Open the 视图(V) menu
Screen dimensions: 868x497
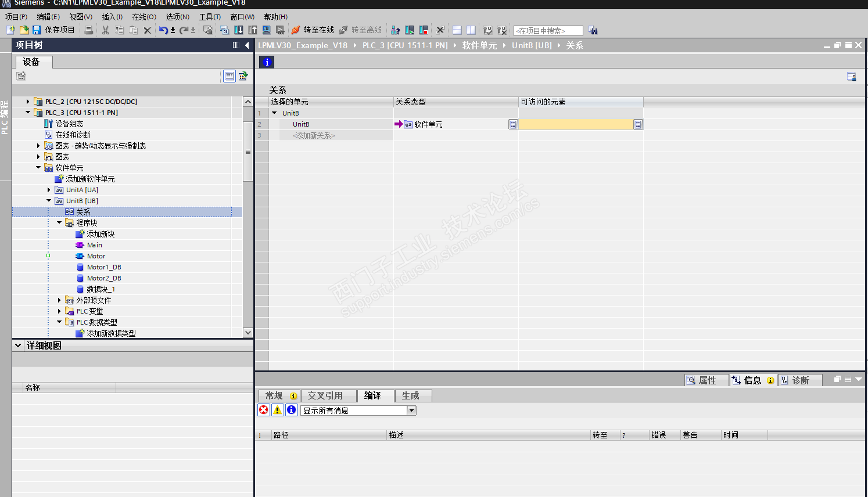click(81, 17)
